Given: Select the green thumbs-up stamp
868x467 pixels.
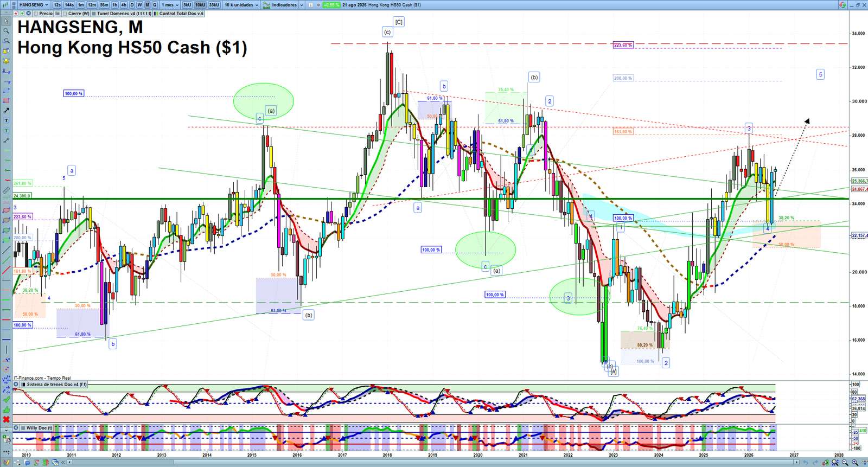Looking at the screenshot, I should click(x=6, y=410).
